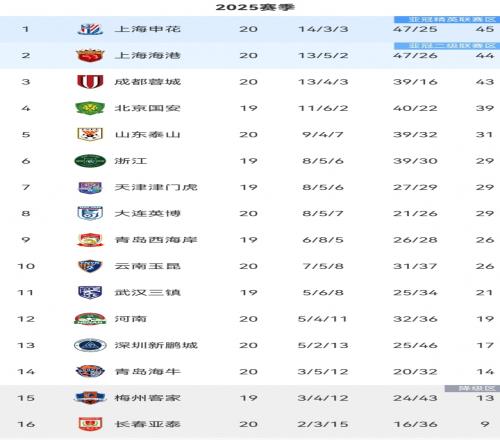Image resolution: width=500 pixels, height=440 pixels.
Task: Open the Meizhou Hakka (梅州客家) team name link
Action: (x=148, y=398)
